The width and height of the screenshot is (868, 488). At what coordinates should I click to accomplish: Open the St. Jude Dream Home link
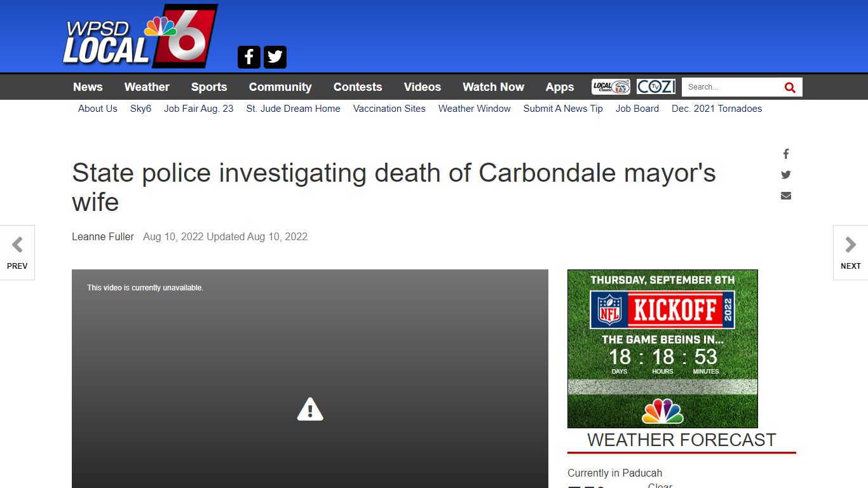294,109
